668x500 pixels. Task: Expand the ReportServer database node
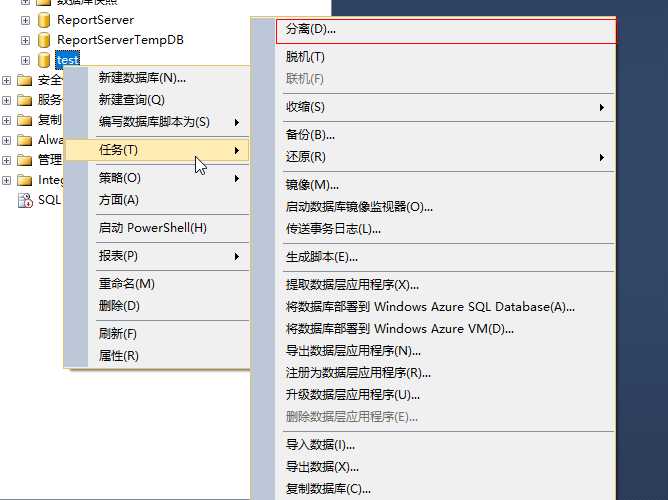26,20
